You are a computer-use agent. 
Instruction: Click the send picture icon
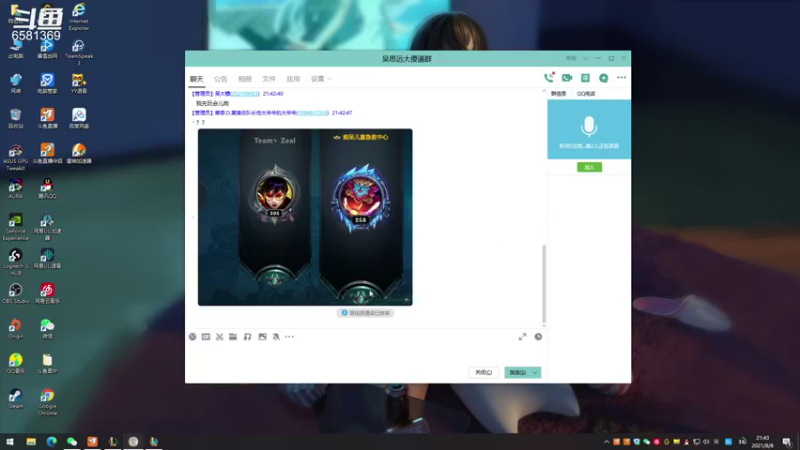pyautogui.click(x=262, y=337)
